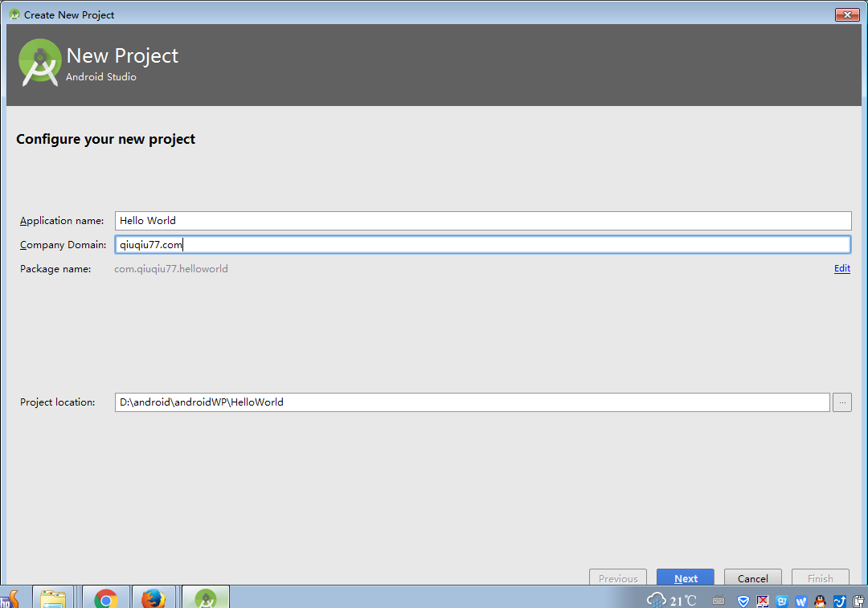Click the 21°C temperature readout
Viewport: 868px width, 608px height.
click(683, 601)
